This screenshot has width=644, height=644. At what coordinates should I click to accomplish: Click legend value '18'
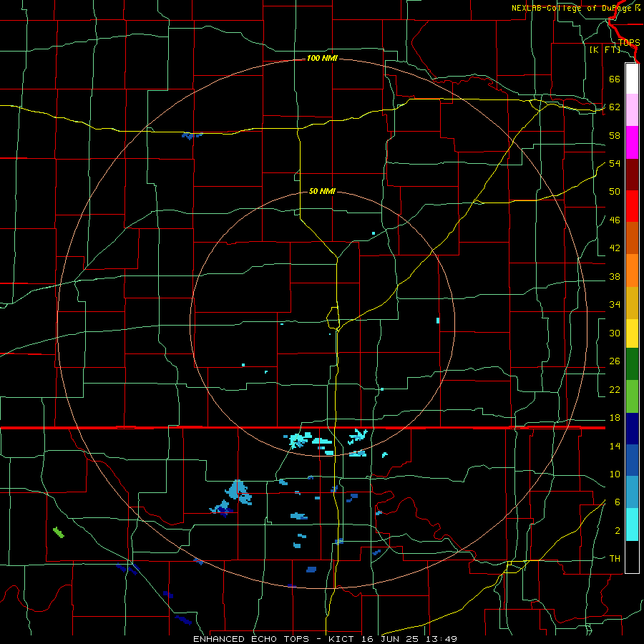(615, 418)
